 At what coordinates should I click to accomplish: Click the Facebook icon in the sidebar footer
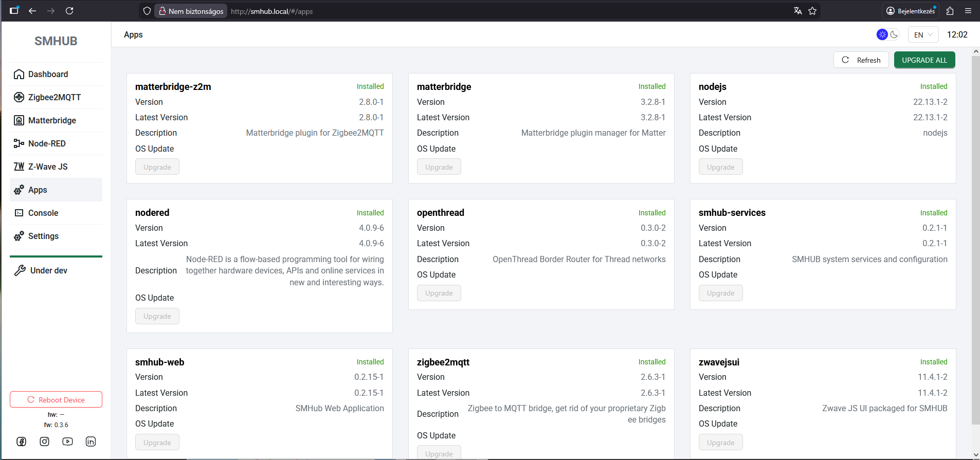click(22, 441)
